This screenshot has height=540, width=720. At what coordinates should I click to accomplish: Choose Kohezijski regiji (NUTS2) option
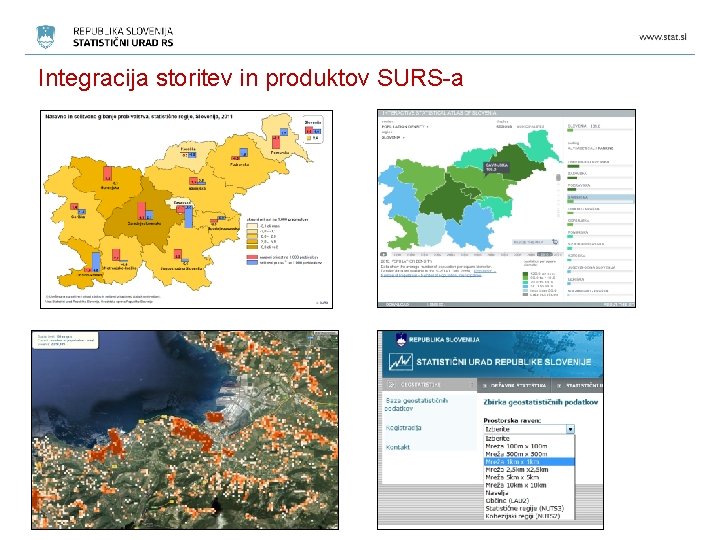pos(529,516)
